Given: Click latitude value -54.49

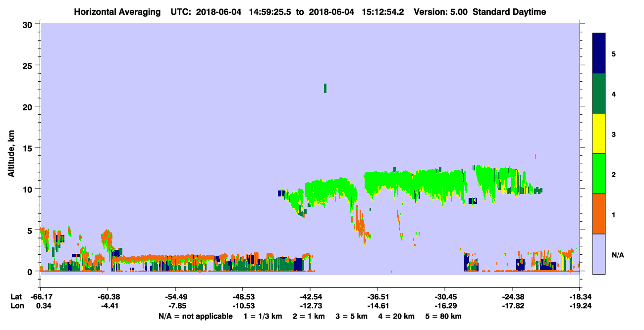Looking at the screenshot, I should 175,297.
